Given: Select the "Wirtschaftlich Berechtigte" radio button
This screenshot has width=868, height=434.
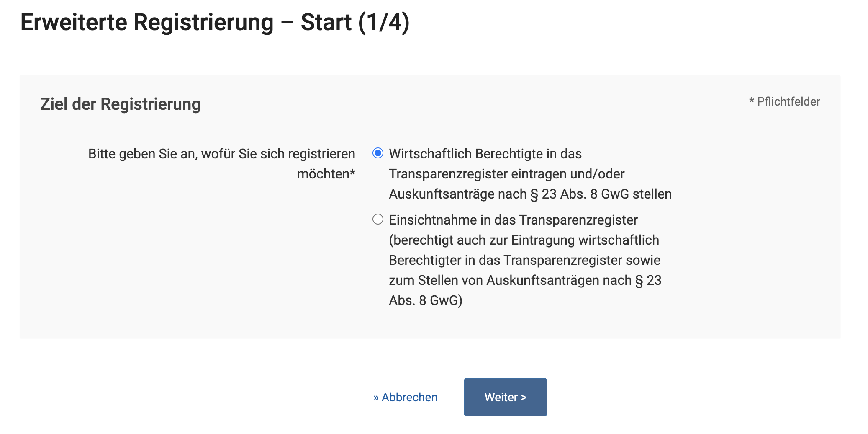Looking at the screenshot, I should 378,153.
